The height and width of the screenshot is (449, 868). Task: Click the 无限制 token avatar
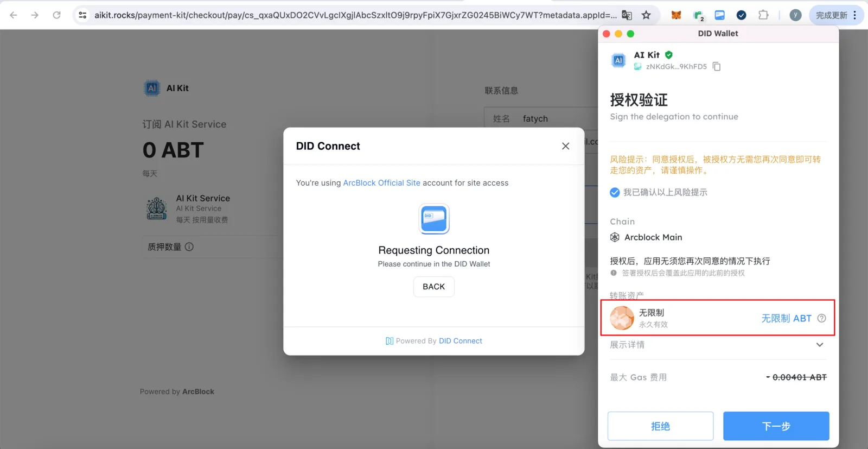click(622, 318)
